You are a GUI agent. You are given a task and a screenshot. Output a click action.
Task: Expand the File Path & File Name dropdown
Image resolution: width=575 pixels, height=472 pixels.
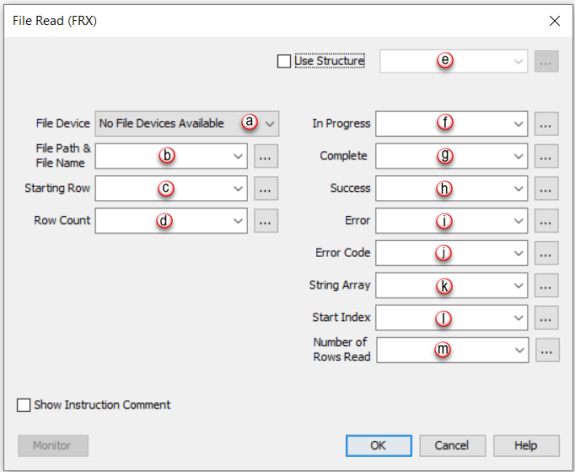pyautogui.click(x=171, y=156)
